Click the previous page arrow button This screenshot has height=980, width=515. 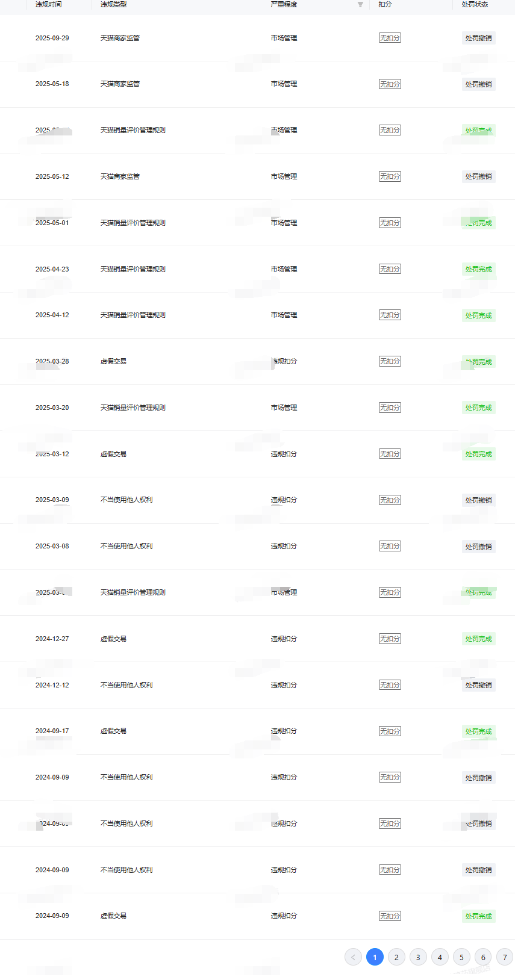pos(353,957)
